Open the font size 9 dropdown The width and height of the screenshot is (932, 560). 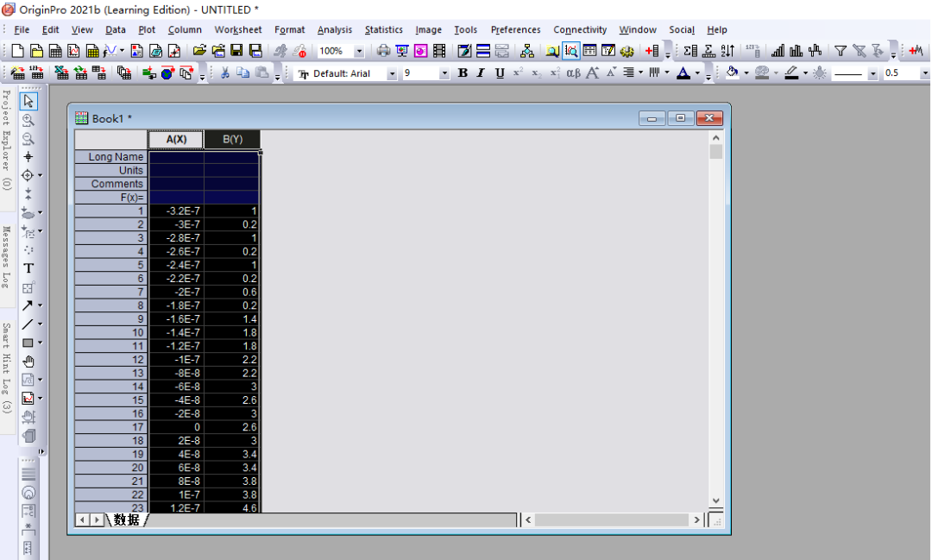pos(444,74)
